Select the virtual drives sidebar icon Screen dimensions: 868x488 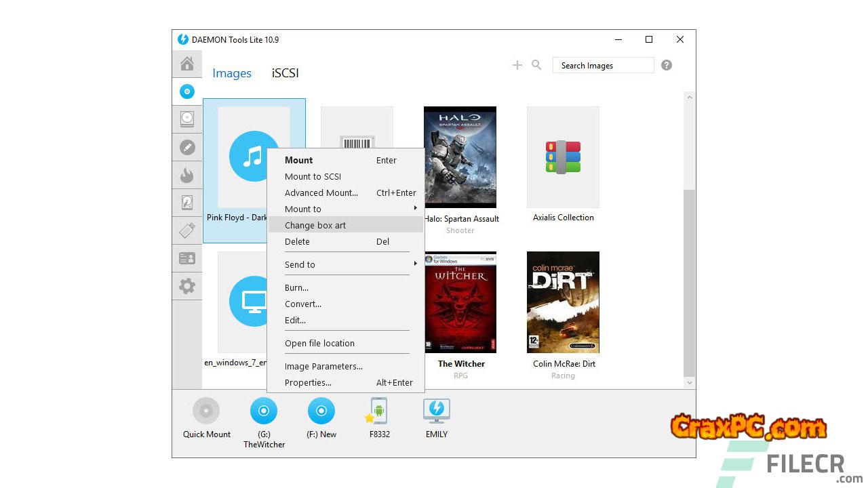point(187,119)
